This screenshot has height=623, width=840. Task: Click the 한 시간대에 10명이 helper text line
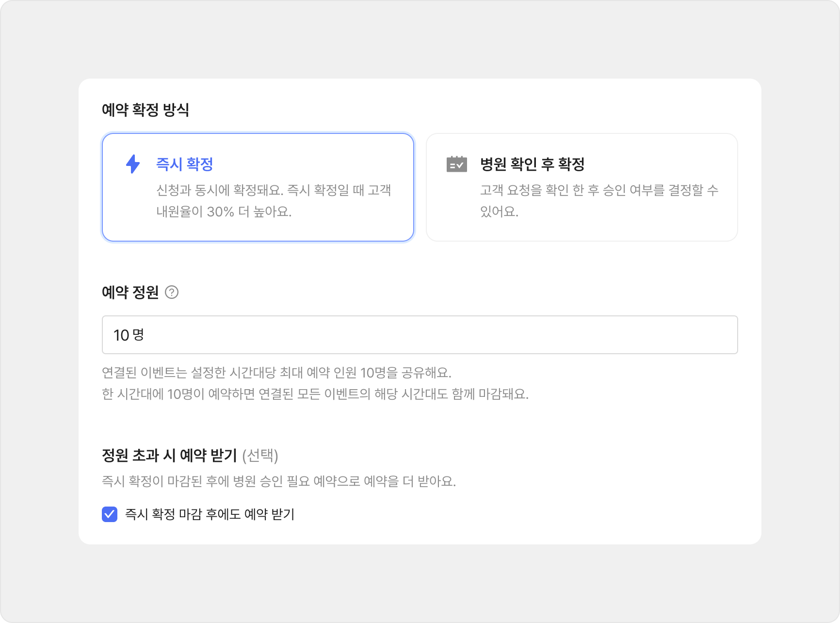[x=315, y=394]
